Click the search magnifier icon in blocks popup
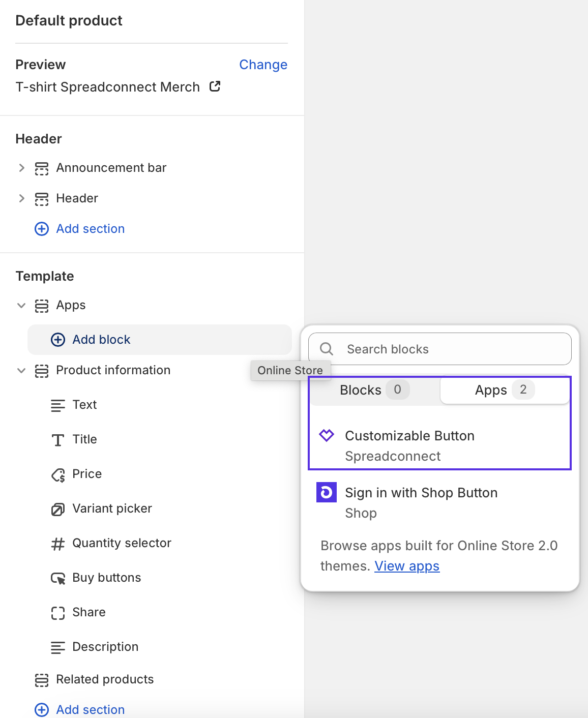 pos(327,349)
